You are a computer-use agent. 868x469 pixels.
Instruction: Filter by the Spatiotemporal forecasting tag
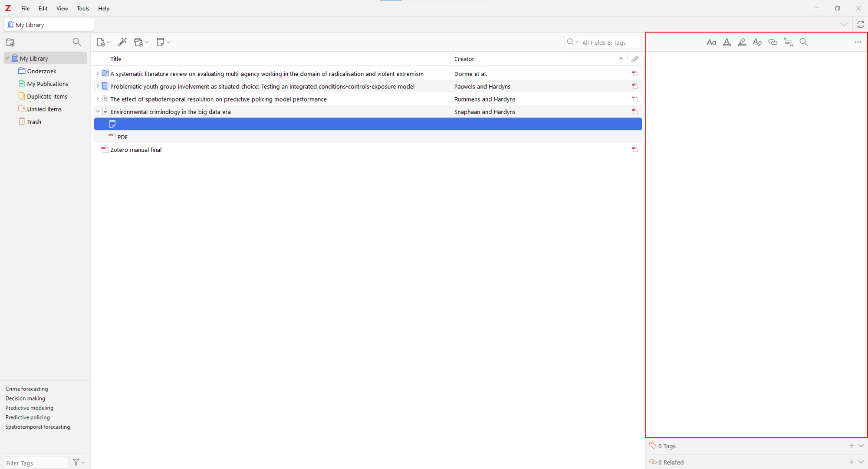[x=37, y=427]
